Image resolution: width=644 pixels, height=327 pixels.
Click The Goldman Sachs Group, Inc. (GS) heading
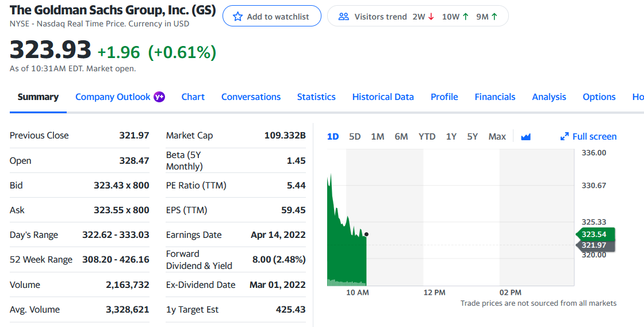pyautogui.click(x=113, y=10)
